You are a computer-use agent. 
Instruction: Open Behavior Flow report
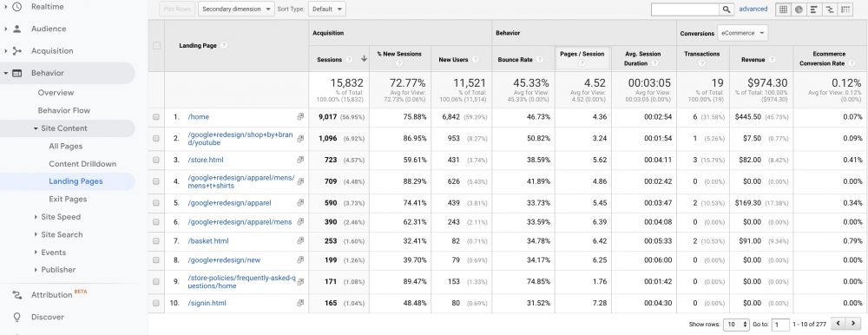click(x=63, y=110)
